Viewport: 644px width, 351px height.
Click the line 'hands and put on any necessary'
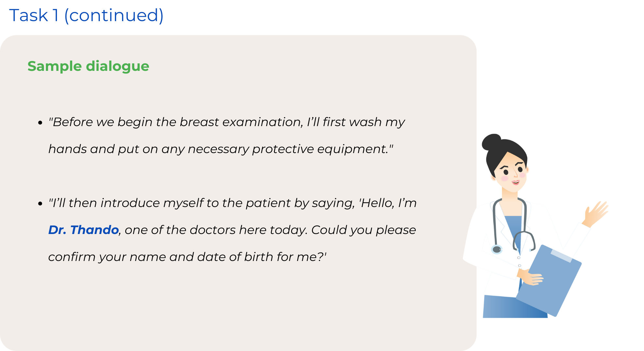click(149, 149)
